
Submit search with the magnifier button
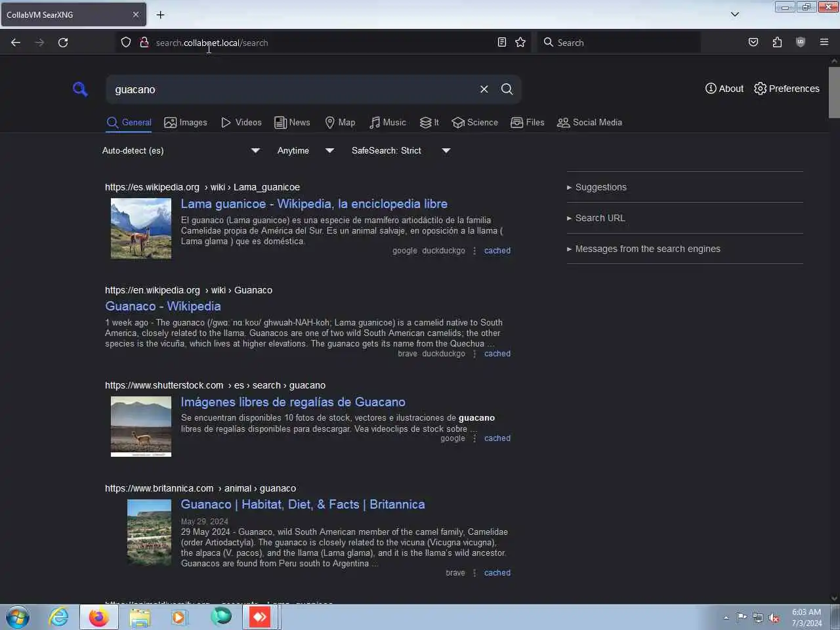pyautogui.click(x=507, y=89)
